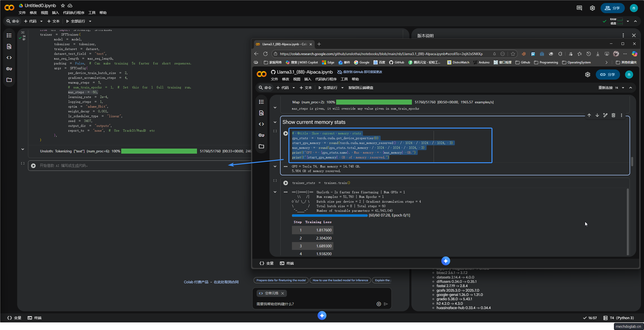Click the 在此处取消合同 link

(x=226, y=282)
